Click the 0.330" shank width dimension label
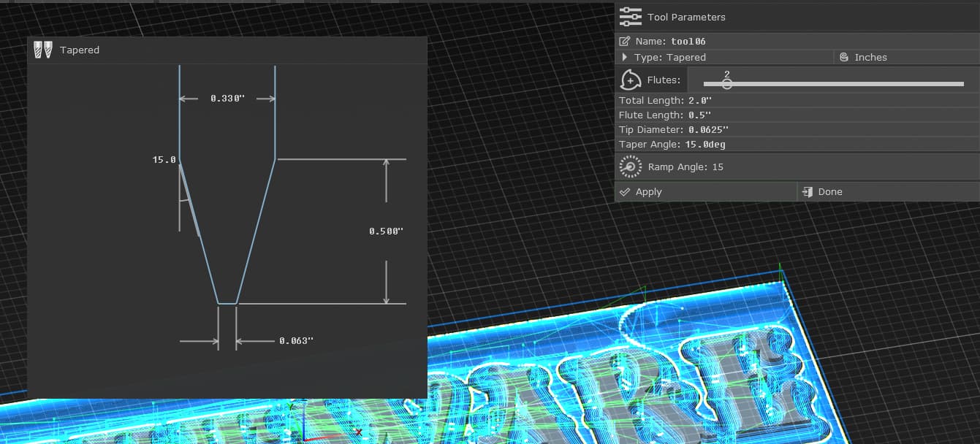980x444 pixels. [227, 98]
